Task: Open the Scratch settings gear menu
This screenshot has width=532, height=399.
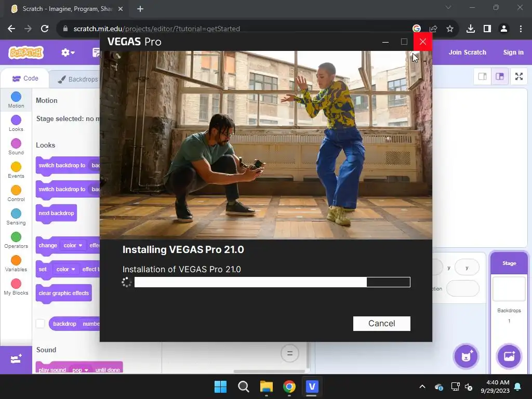Action: point(68,52)
